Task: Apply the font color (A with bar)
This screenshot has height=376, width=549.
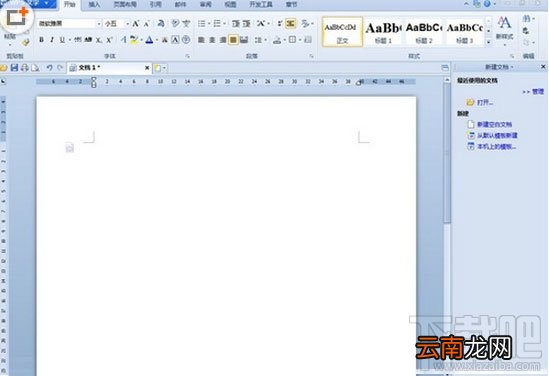Action: [150, 40]
